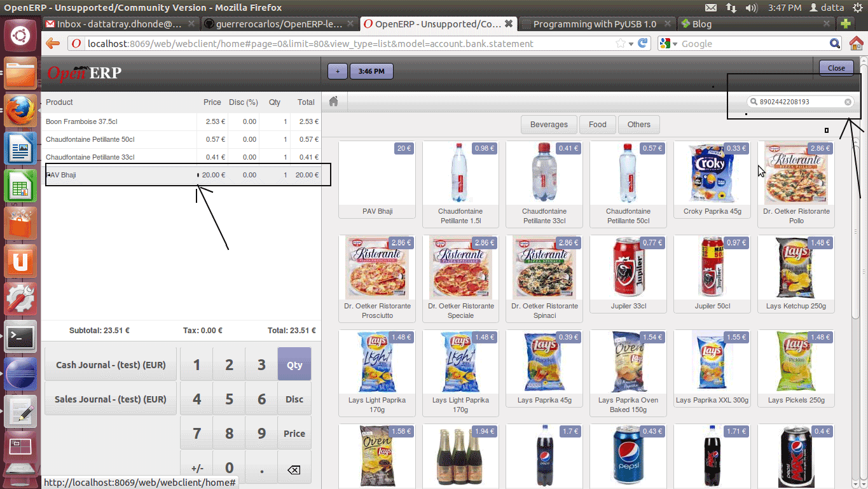Viewport: 868px width, 489px height.
Task: Select the Food category
Action: (598, 125)
